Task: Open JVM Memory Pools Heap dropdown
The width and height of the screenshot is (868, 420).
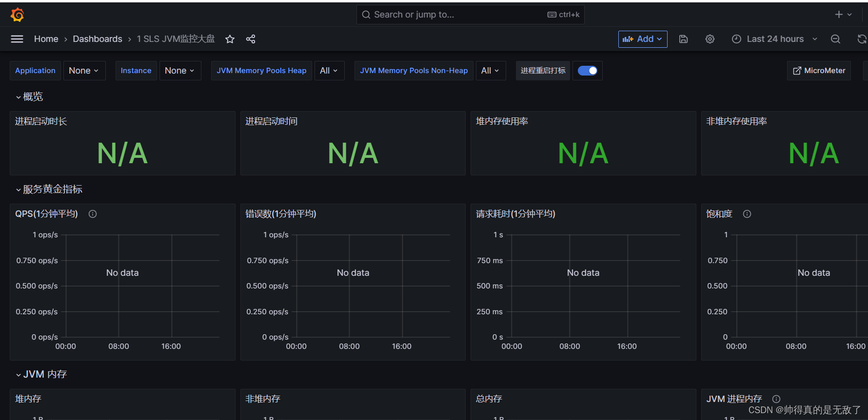Action: (330, 71)
